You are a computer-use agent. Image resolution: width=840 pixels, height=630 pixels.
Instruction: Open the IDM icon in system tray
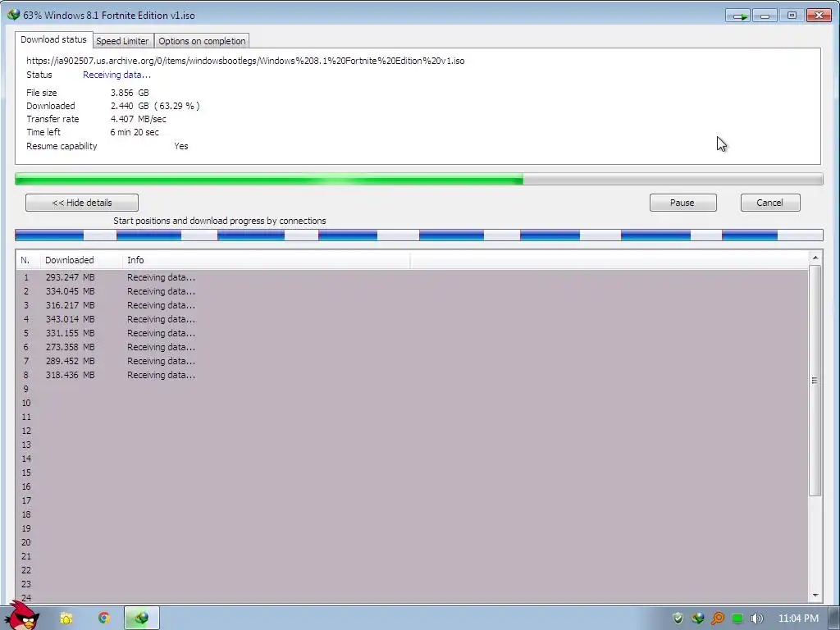[697, 619]
